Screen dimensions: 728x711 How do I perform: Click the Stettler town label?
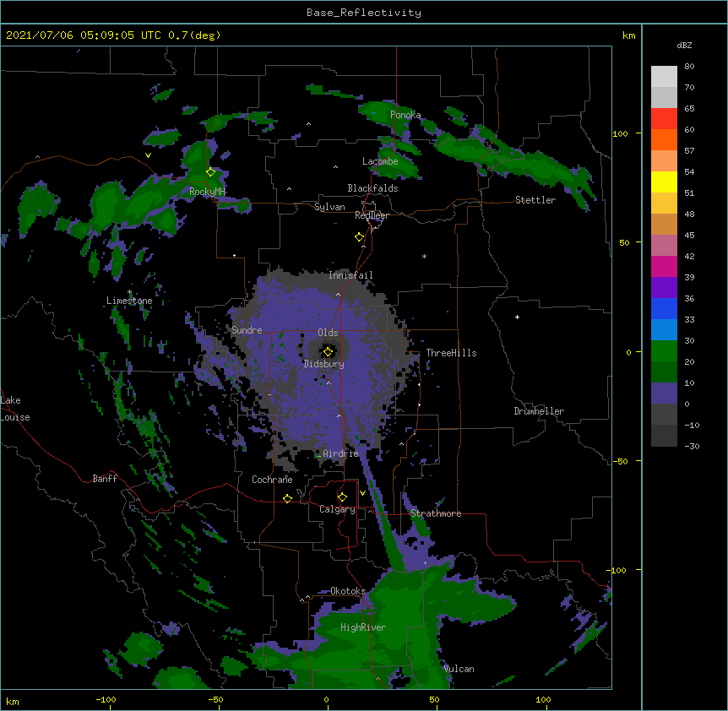click(x=535, y=200)
